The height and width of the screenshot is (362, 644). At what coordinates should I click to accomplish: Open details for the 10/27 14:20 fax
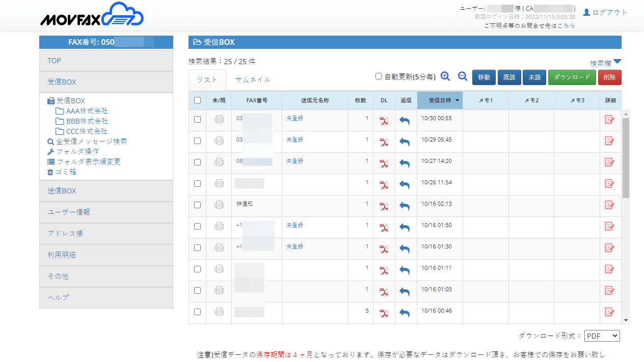click(x=609, y=162)
